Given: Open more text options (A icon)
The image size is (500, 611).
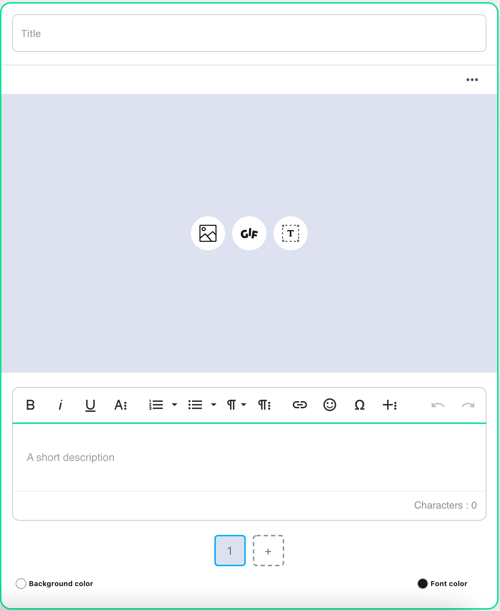Looking at the screenshot, I should [x=120, y=405].
